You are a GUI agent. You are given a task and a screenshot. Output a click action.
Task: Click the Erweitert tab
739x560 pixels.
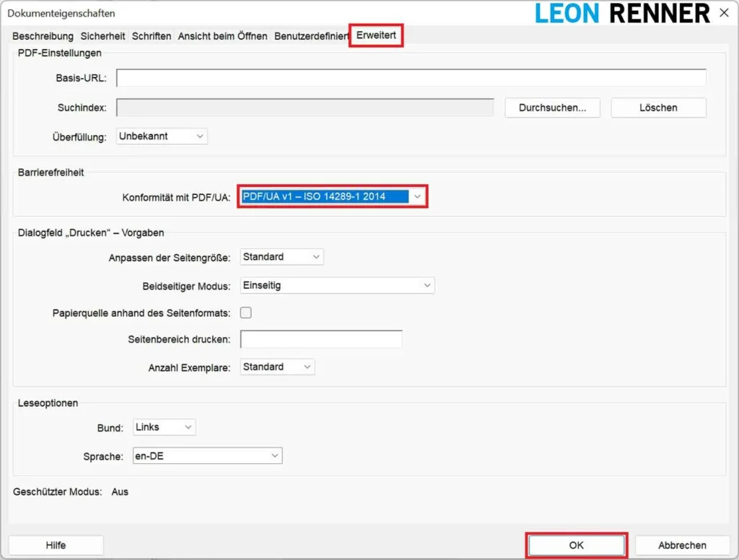376,35
